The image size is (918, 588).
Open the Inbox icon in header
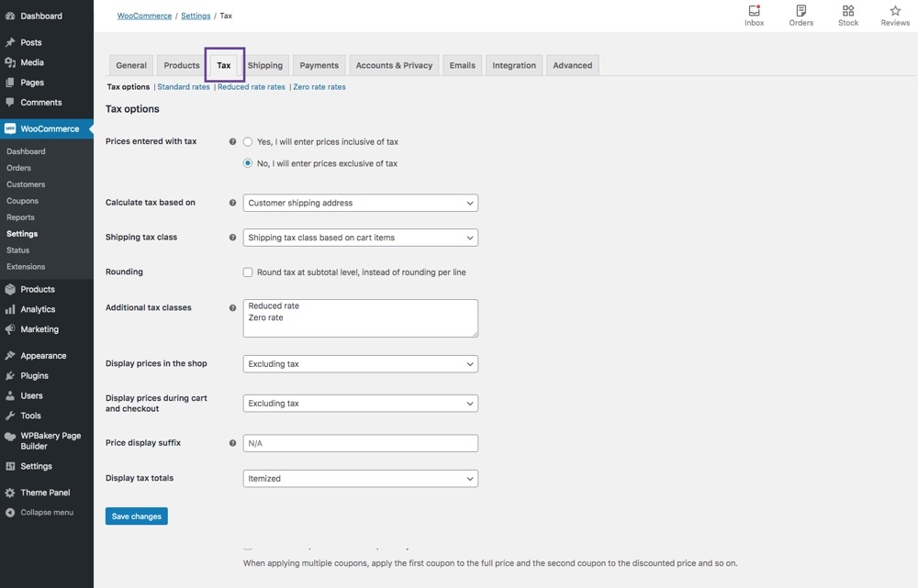pos(754,12)
